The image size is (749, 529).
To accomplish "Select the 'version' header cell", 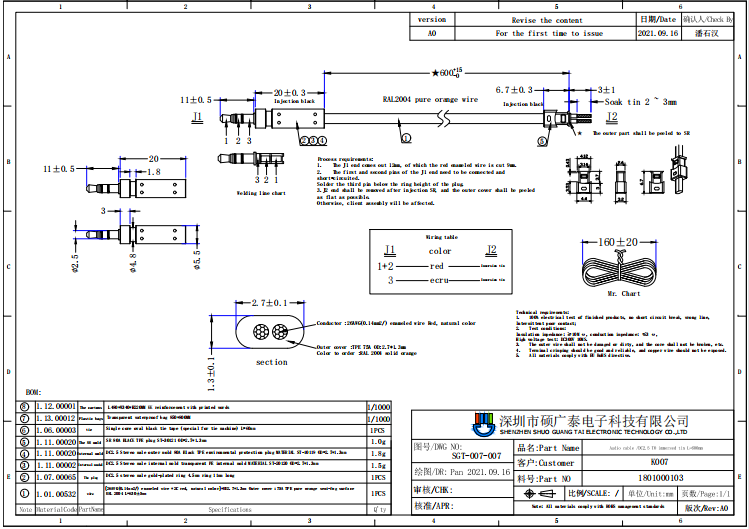I will 432,20.
